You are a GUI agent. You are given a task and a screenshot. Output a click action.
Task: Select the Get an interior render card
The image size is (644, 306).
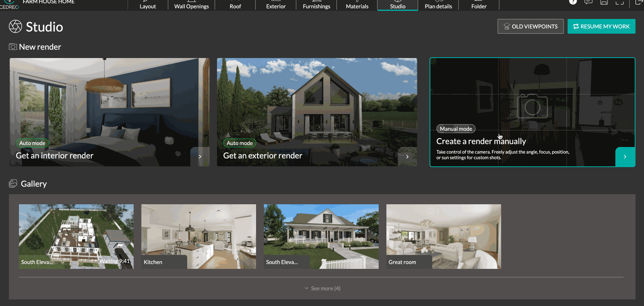coord(109,112)
